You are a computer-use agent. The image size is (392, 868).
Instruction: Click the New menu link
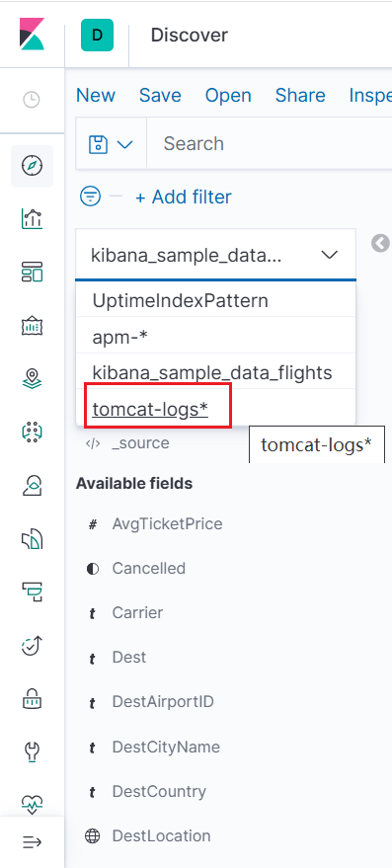pyautogui.click(x=96, y=96)
